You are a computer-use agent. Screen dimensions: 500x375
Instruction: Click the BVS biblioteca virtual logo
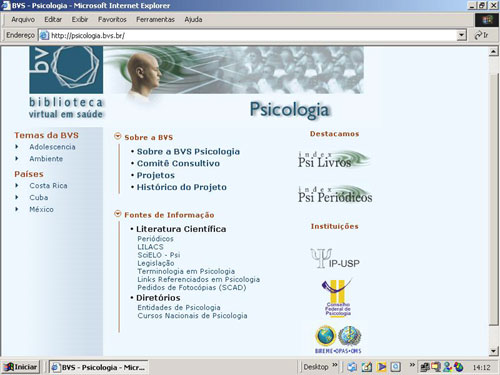click(66, 82)
